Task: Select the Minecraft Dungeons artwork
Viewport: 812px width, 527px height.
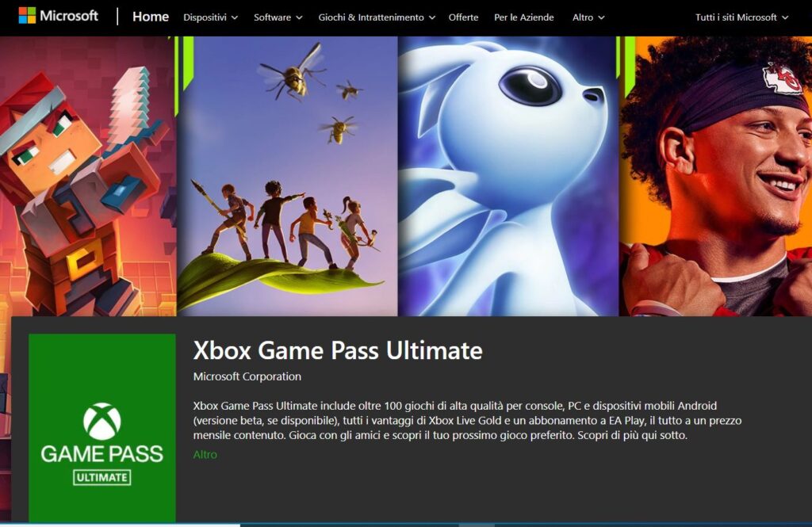Action: pyautogui.click(x=88, y=176)
